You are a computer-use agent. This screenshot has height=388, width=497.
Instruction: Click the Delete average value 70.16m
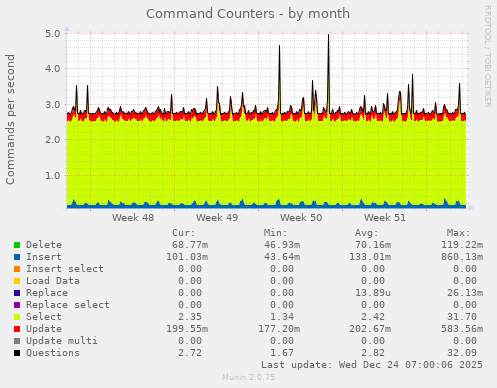click(x=373, y=245)
